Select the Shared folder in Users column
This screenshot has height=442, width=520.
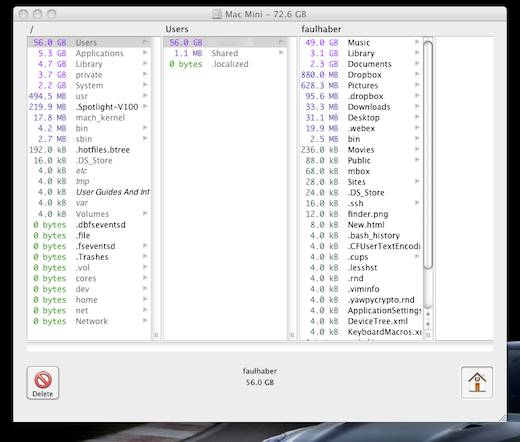pyautogui.click(x=225, y=53)
